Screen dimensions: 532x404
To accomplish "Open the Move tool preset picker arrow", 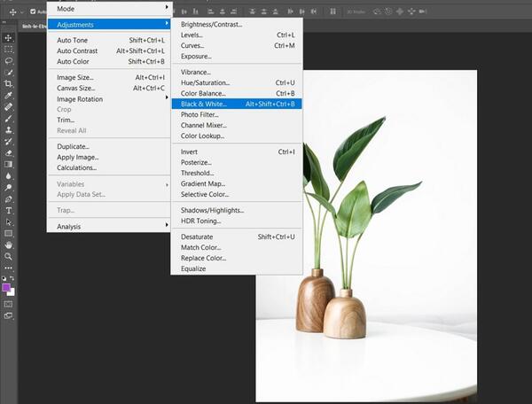I will click(x=21, y=12).
